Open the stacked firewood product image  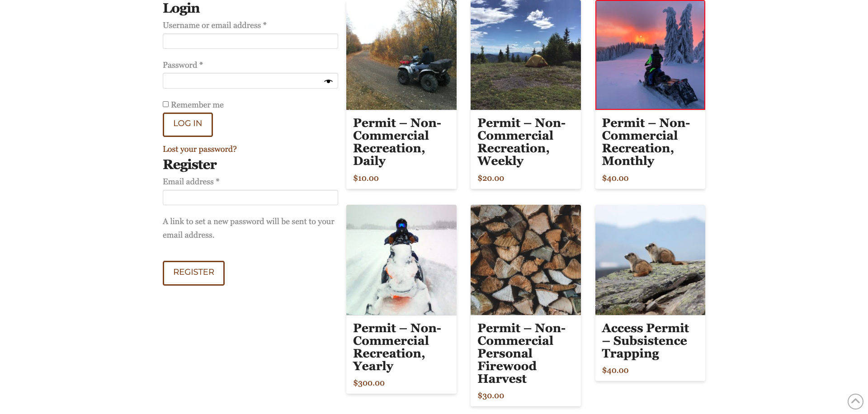point(525,260)
